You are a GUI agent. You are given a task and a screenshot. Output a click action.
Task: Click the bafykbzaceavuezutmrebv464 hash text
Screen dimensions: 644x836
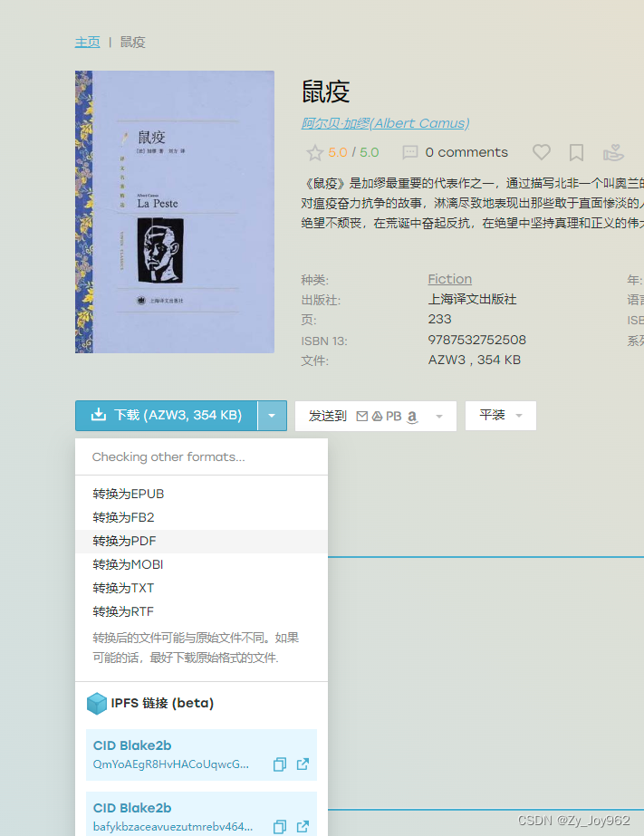click(173, 827)
